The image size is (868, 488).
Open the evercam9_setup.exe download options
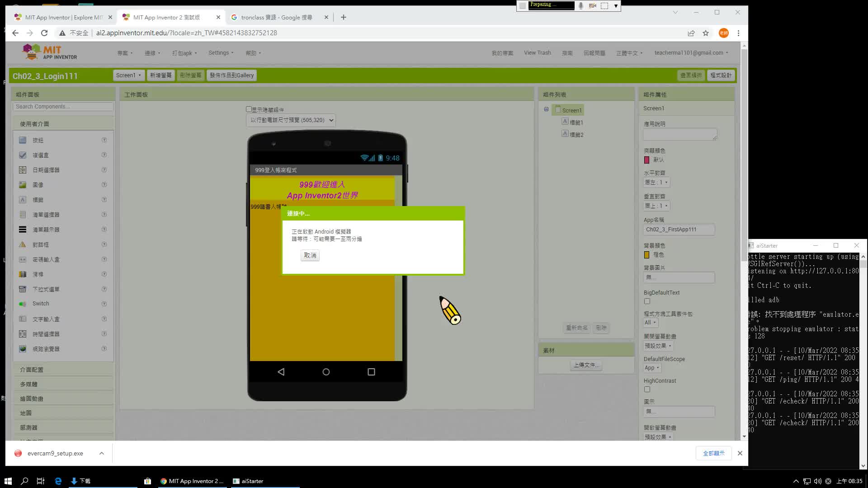[102, 453]
